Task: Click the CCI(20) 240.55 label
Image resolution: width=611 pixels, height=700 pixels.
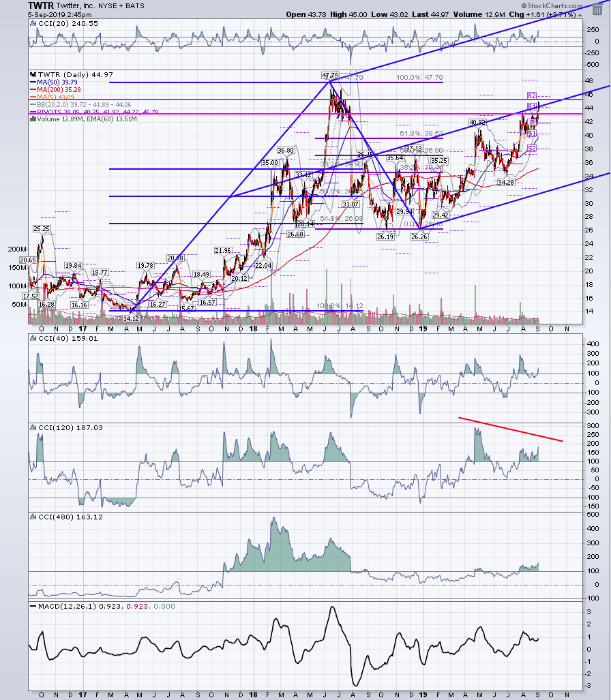Action: coord(68,23)
